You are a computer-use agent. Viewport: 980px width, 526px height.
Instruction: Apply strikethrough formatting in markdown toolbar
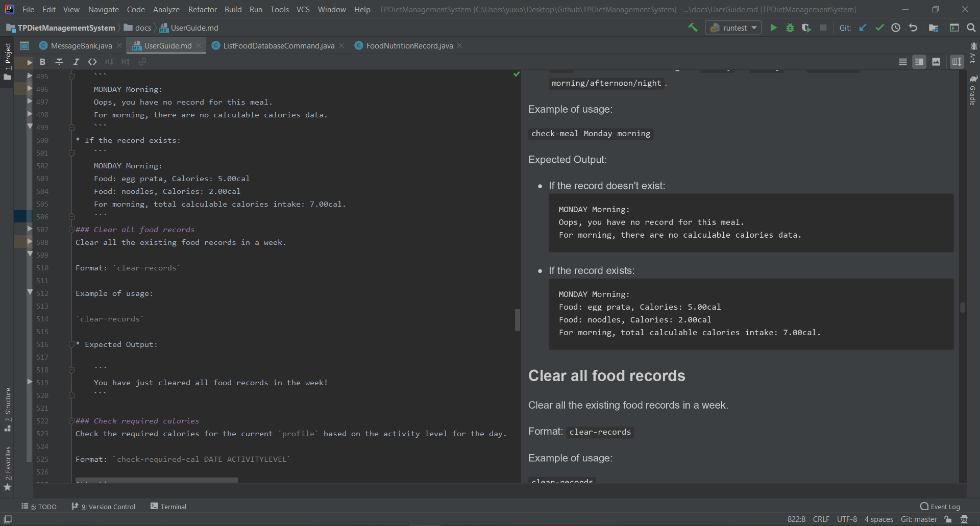pyautogui.click(x=59, y=62)
